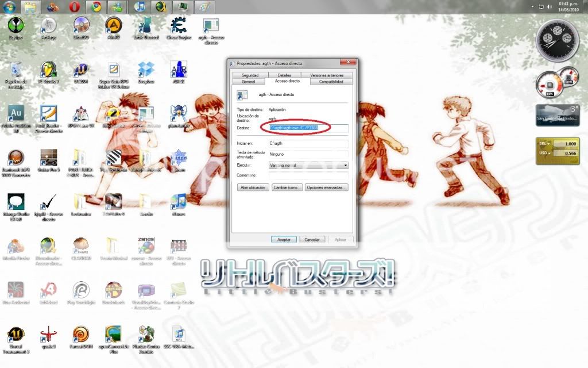Click the Comentario text field
Viewport: 588px width, 368px height.
[x=308, y=175]
